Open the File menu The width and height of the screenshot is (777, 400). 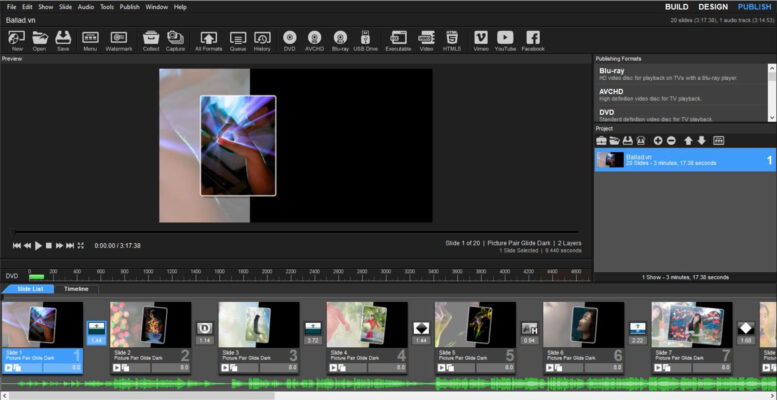11,7
